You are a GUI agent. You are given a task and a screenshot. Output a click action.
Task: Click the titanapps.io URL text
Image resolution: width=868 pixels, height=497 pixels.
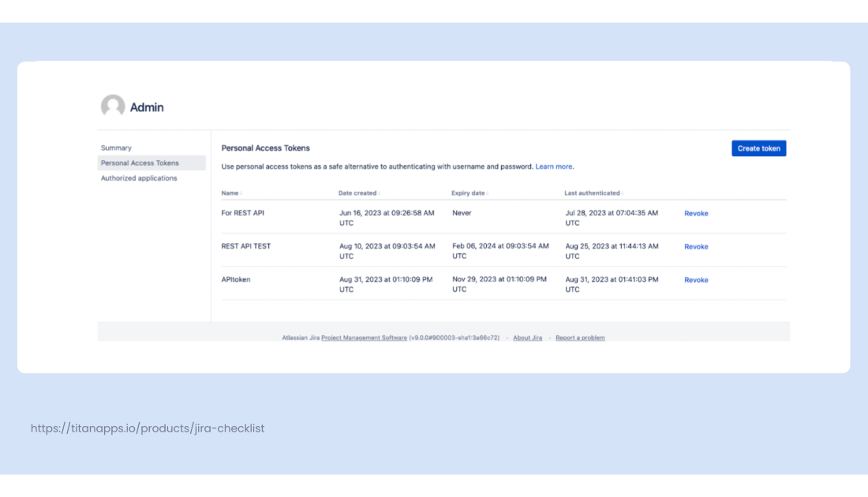[147, 428]
